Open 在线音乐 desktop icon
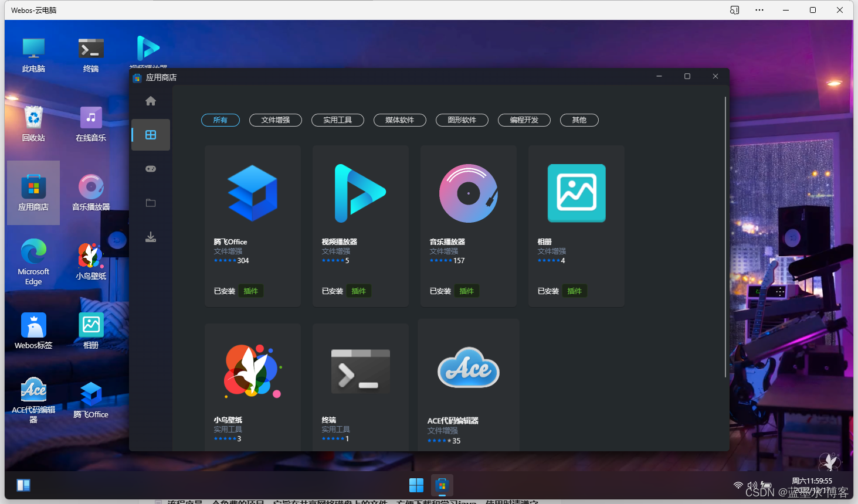 pos(91,124)
